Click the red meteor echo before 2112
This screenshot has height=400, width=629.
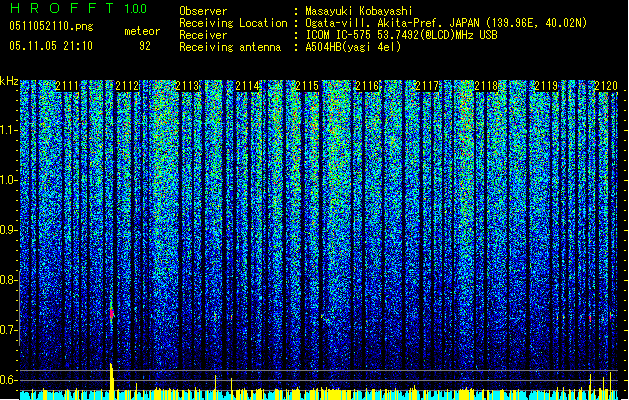tap(112, 313)
